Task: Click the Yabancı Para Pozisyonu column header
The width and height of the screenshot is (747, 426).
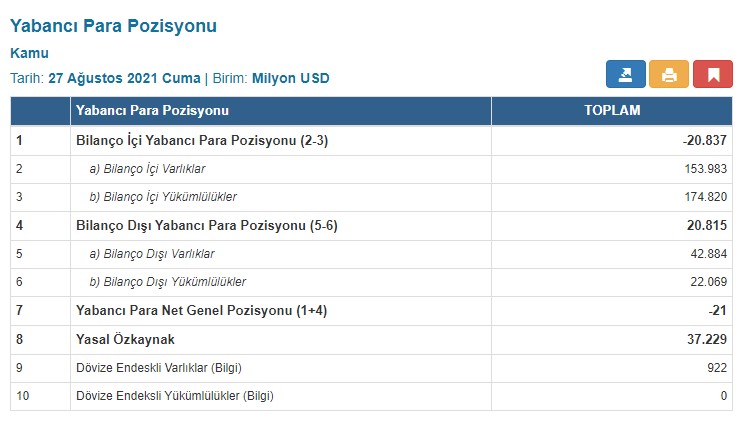Action: click(153, 110)
